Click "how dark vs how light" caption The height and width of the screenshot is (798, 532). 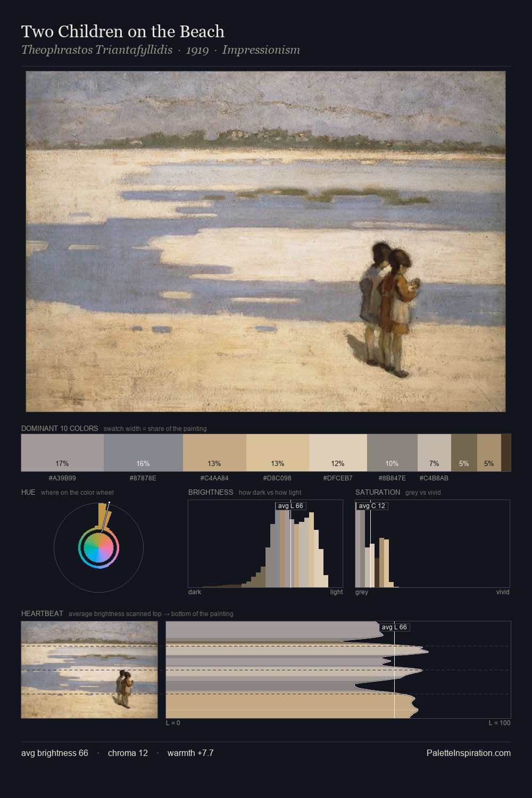270,493
